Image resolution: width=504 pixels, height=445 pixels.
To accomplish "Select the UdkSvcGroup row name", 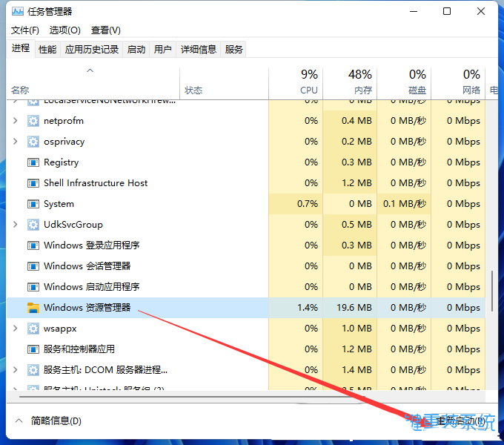I will pos(73,225).
